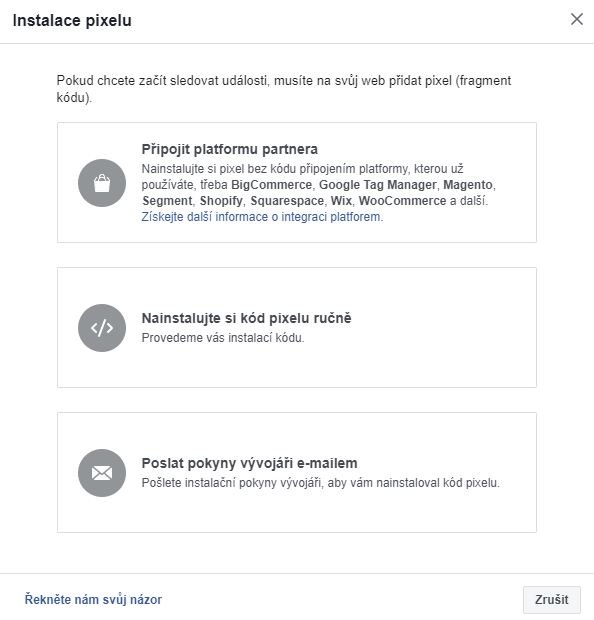Close the Instalace pixelu dialog
The width and height of the screenshot is (594, 620).
pos(577,19)
